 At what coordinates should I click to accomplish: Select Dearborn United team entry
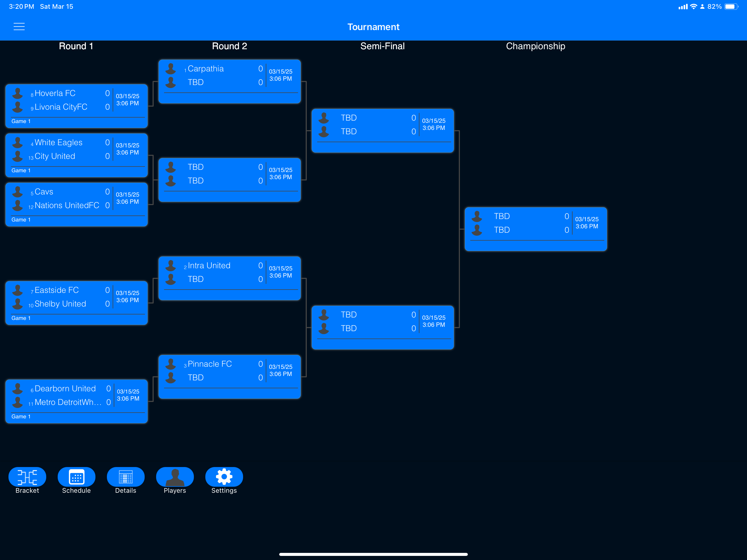(65, 389)
